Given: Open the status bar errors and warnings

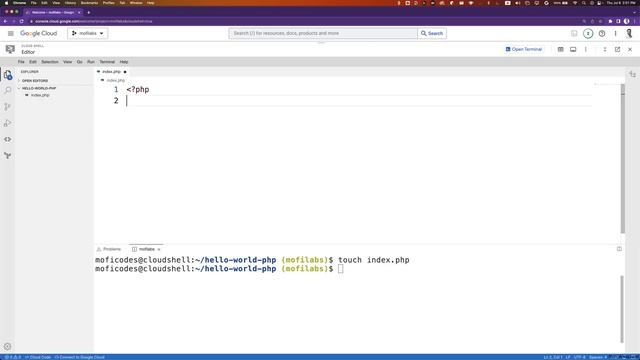Looking at the screenshot, I should click(12, 357).
